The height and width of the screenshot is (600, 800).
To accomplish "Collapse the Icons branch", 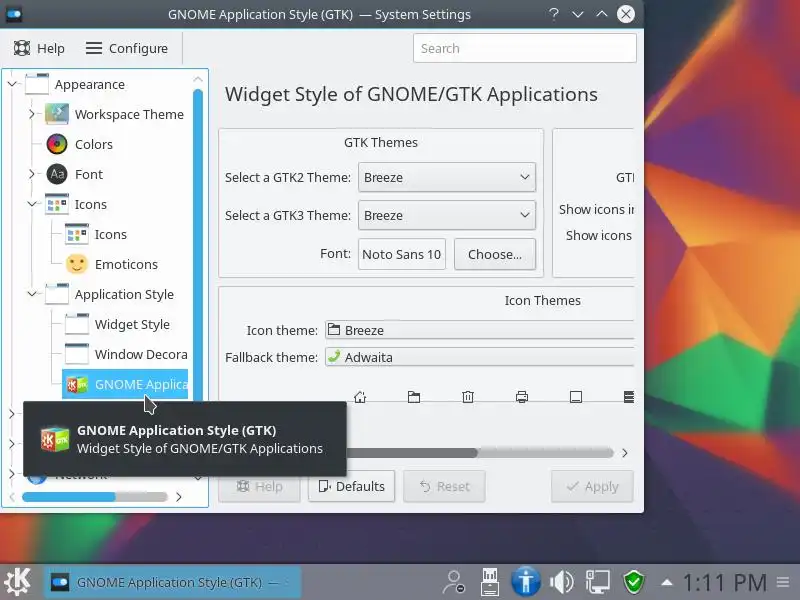I will pos(32,204).
